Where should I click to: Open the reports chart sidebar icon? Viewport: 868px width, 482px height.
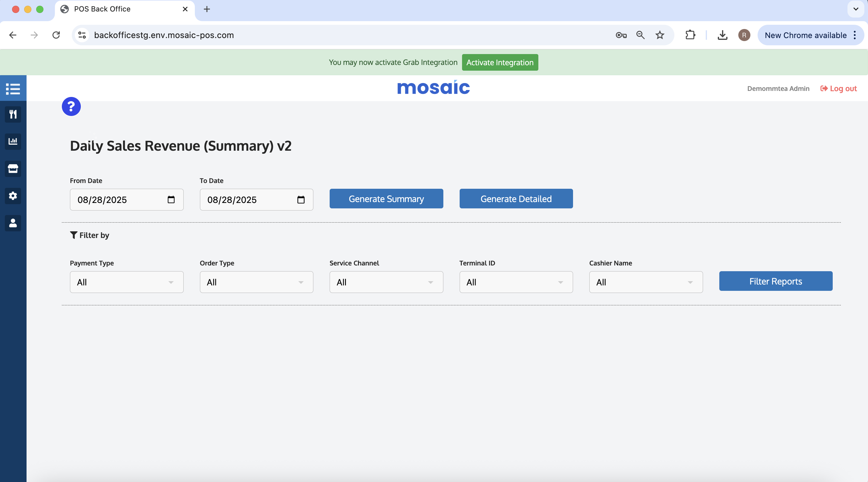tap(13, 141)
